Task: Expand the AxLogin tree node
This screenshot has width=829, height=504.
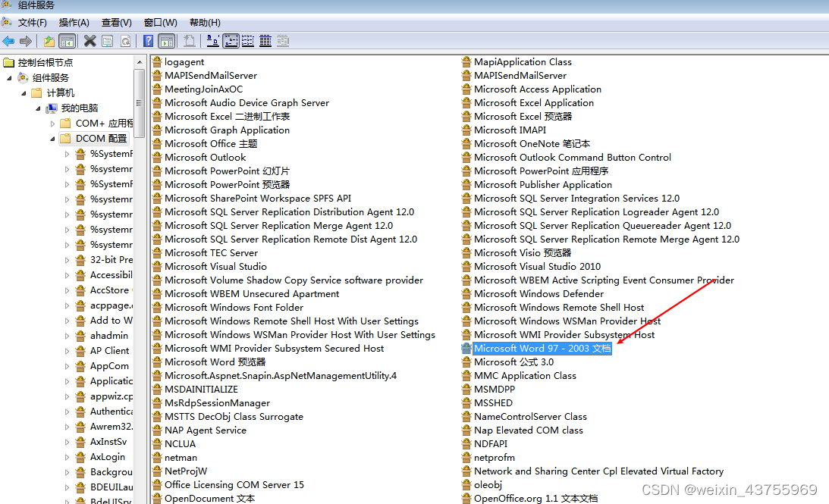Action: coord(67,457)
